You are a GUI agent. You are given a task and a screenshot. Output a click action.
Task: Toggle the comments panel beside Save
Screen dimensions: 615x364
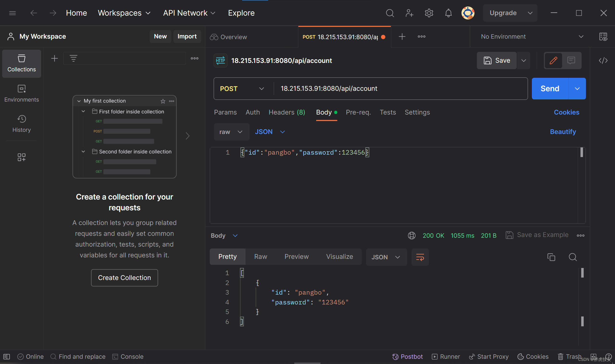(572, 60)
